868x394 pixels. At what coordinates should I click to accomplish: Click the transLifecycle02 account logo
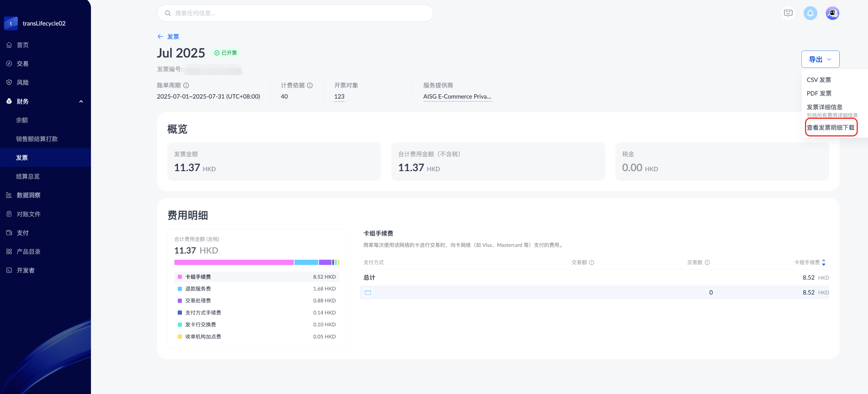tap(11, 23)
